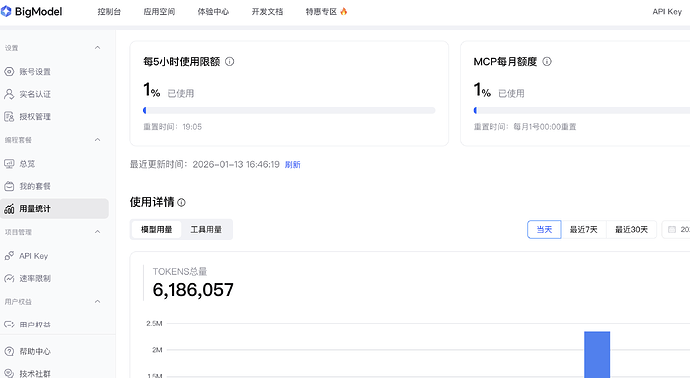690x378 pixels.
Task: Select the 当天 time range
Action: point(544,229)
